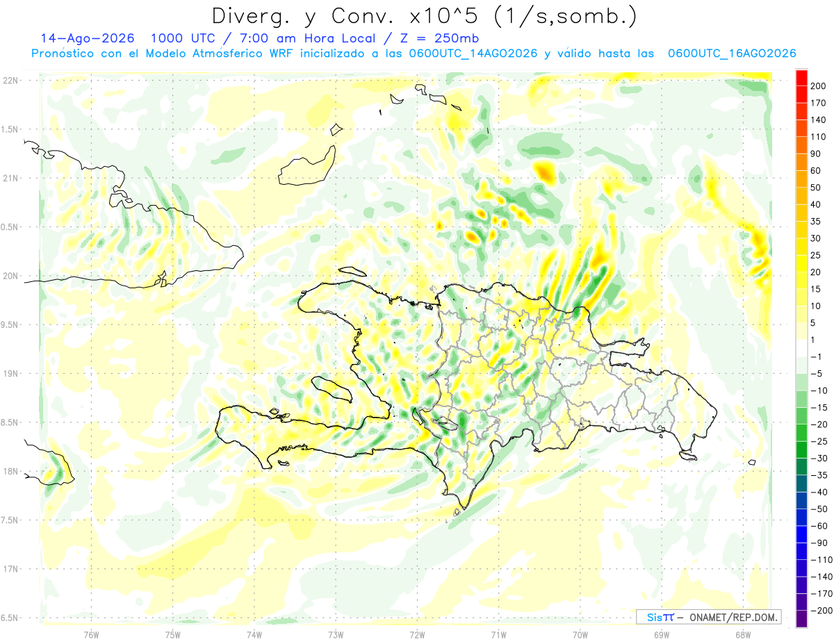Click the '69W' longitude label

point(662,634)
